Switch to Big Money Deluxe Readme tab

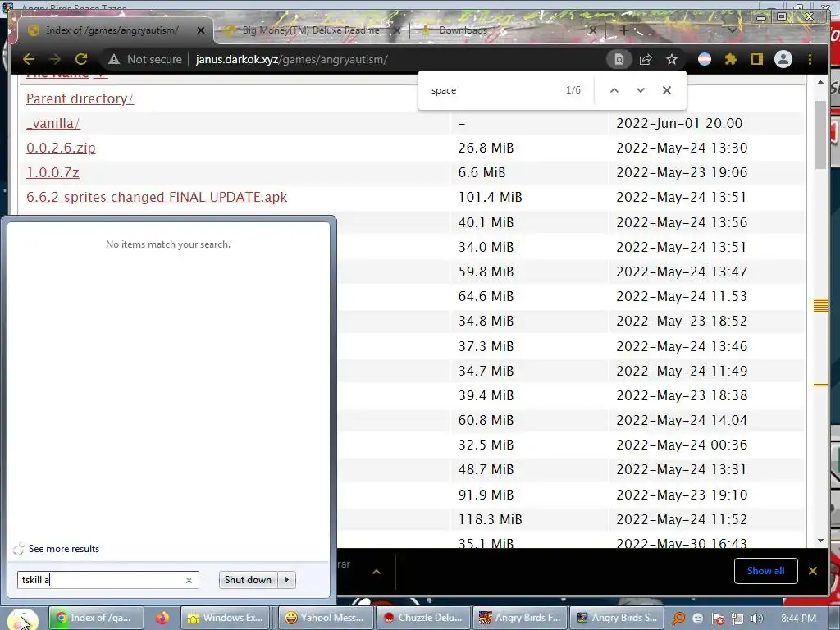coord(311,30)
